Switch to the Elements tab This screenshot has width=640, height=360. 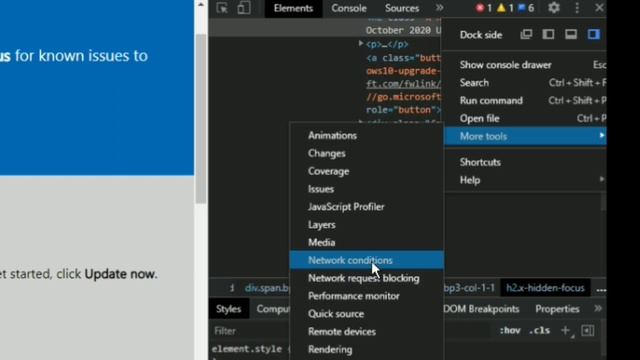(293, 9)
